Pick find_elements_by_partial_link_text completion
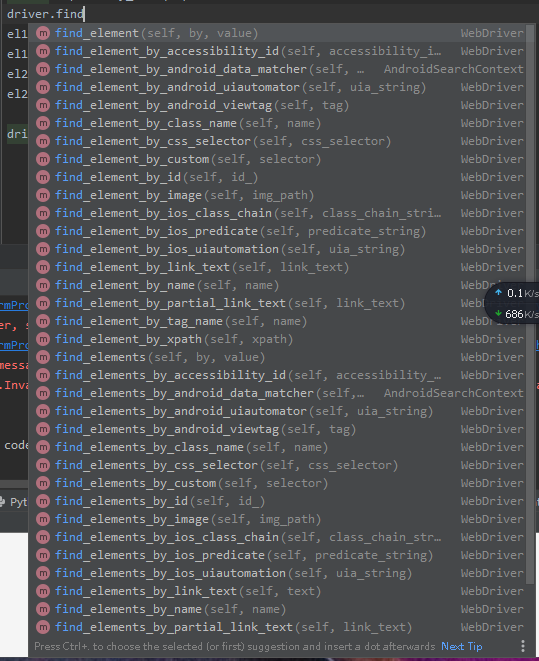This screenshot has width=539, height=661. coord(277,627)
